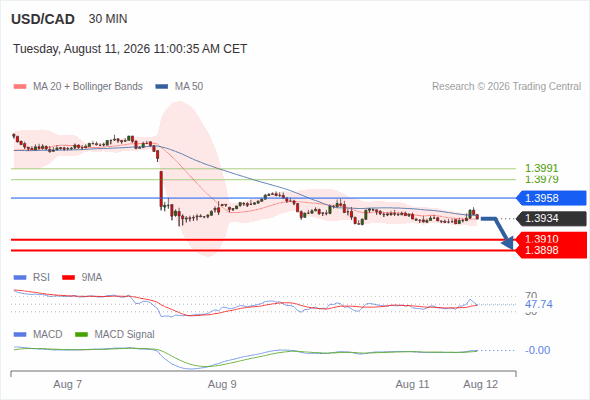The width and height of the screenshot is (590, 400).
Task: Click the RSI legend color marker
Action: click(x=20, y=278)
